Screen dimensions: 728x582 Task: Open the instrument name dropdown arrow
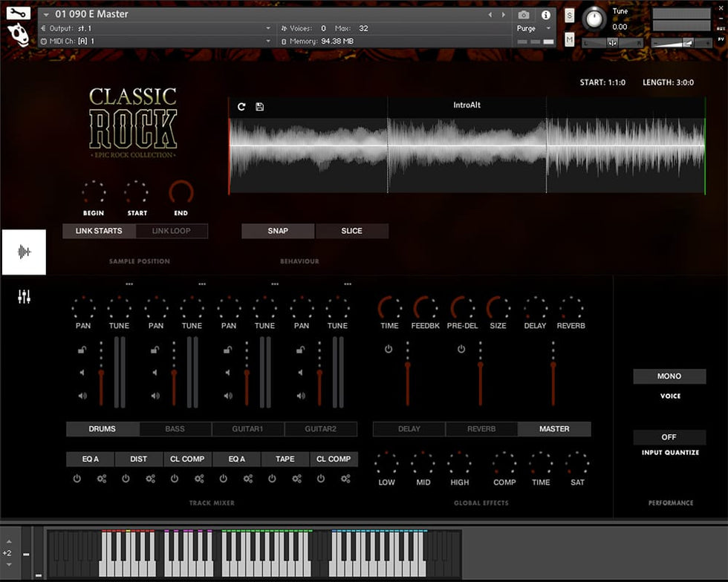click(47, 15)
